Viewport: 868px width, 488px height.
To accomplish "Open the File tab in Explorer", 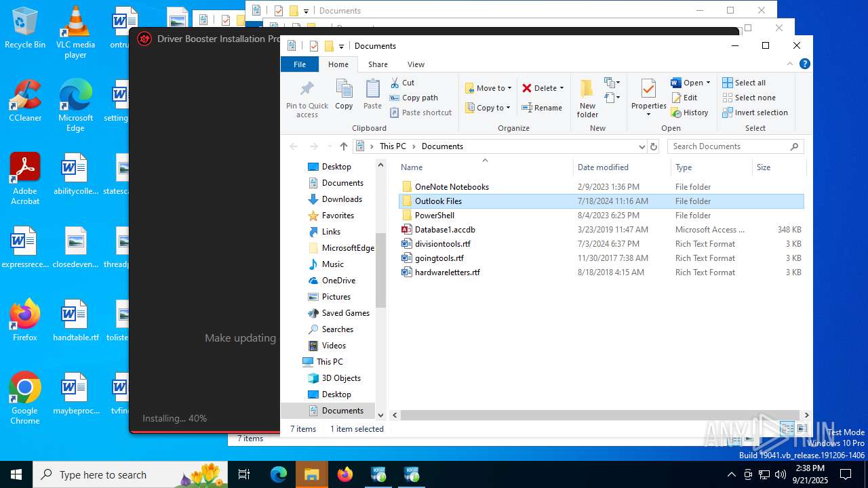I will [300, 64].
